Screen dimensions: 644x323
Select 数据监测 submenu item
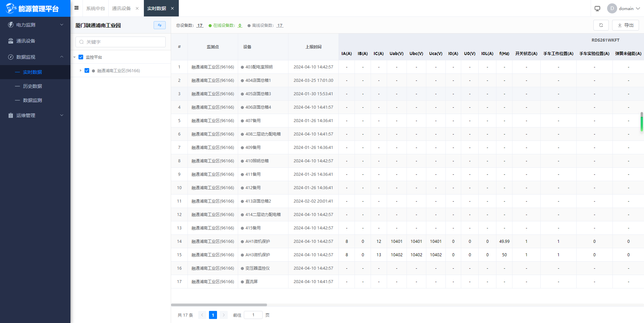[35, 100]
